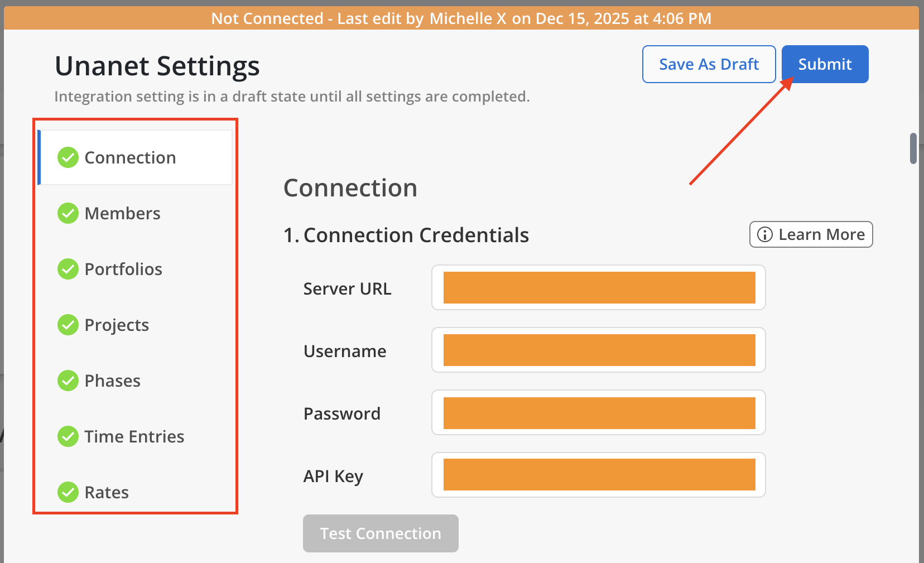Click the green checkmark beside Portfolios
The height and width of the screenshot is (563, 924).
(x=68, y=269)
